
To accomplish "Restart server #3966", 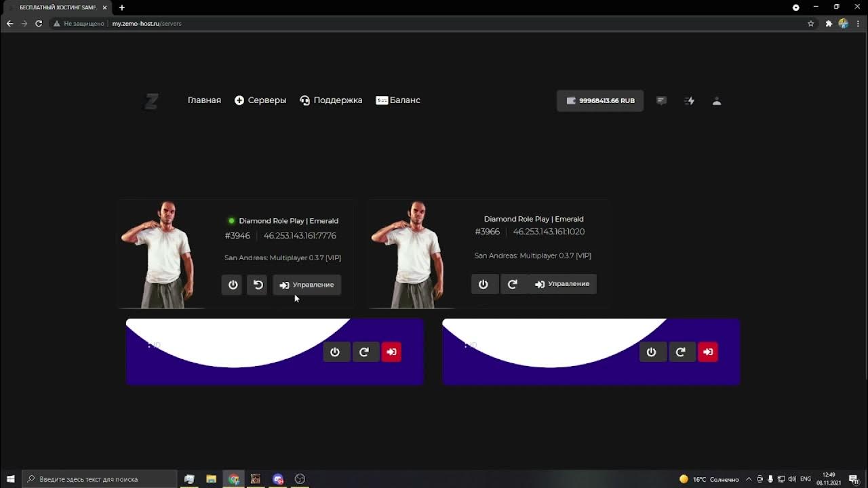I will coord(513,284).
